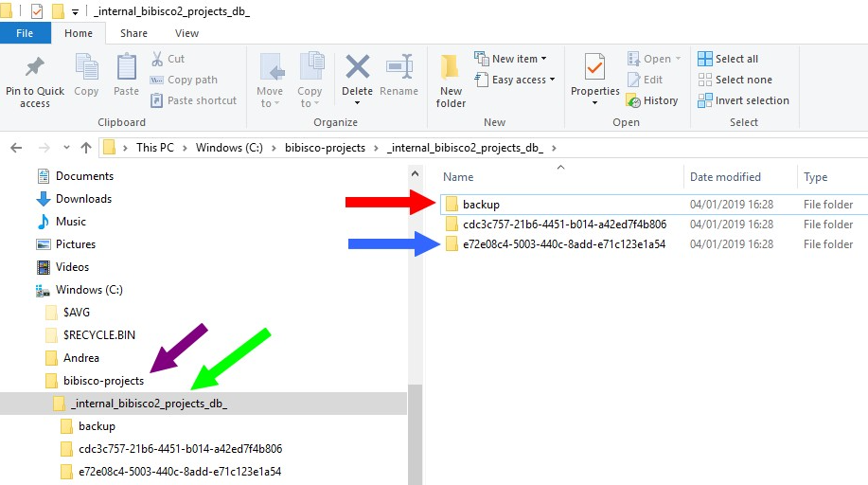Click the Copy ribbon icon
This screenshot has width=868, height=485.
pos(86,67)
